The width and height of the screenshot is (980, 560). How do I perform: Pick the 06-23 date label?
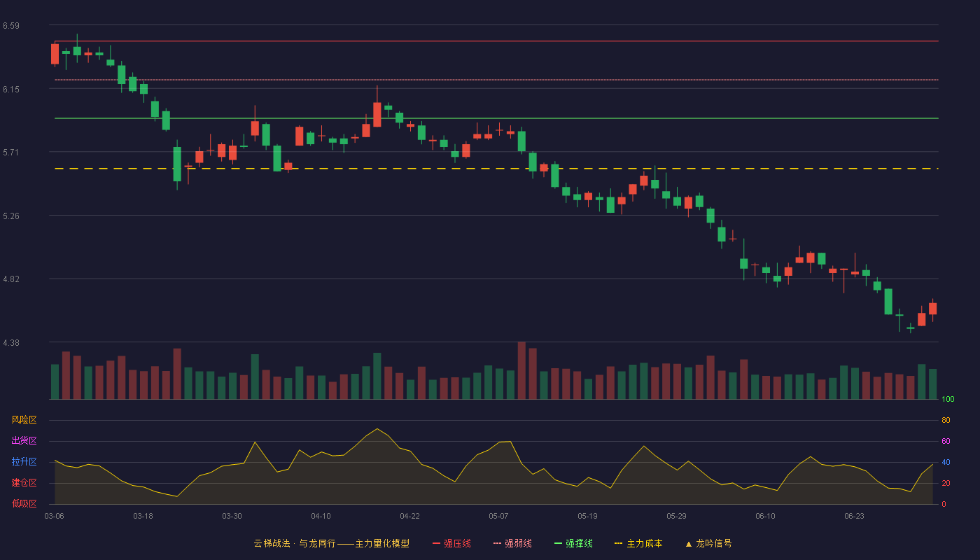pyautogui.click(x=854, y=516)
